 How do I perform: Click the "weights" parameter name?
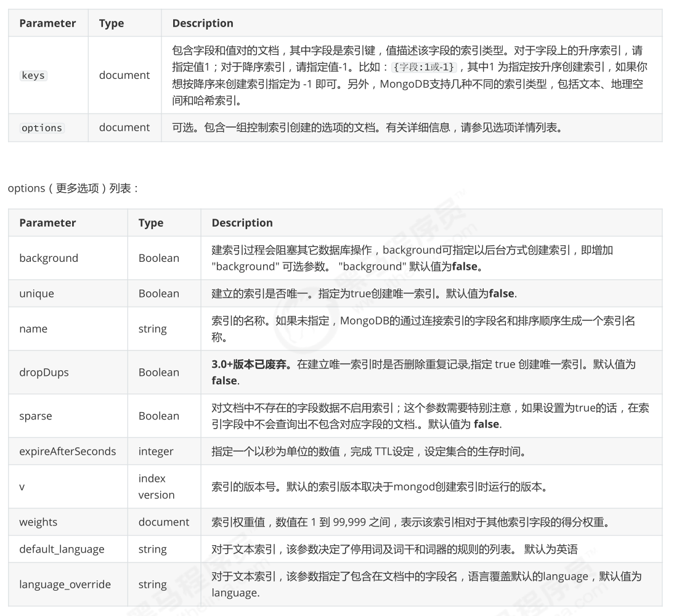pyautogui.click(x=38, y=522)
